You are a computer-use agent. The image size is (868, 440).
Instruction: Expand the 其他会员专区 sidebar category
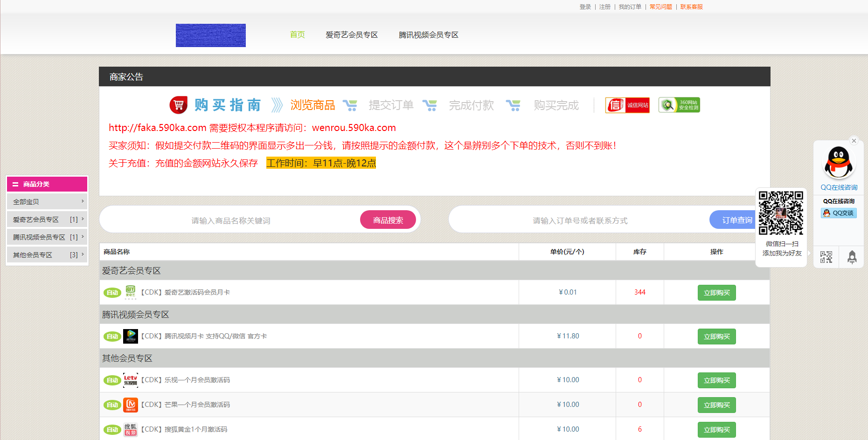(47, 255)
